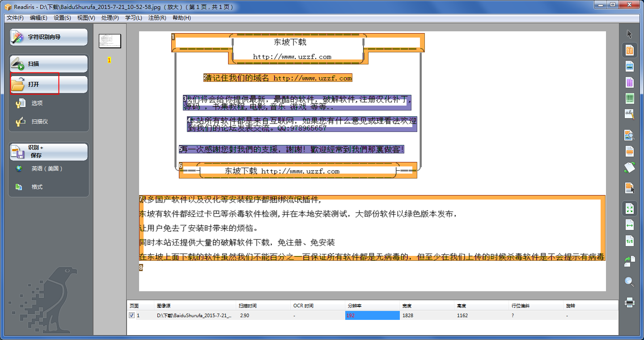The image size is (644, 340).
Task: Select the handwriting zone tool
Action: pos(630,114)
